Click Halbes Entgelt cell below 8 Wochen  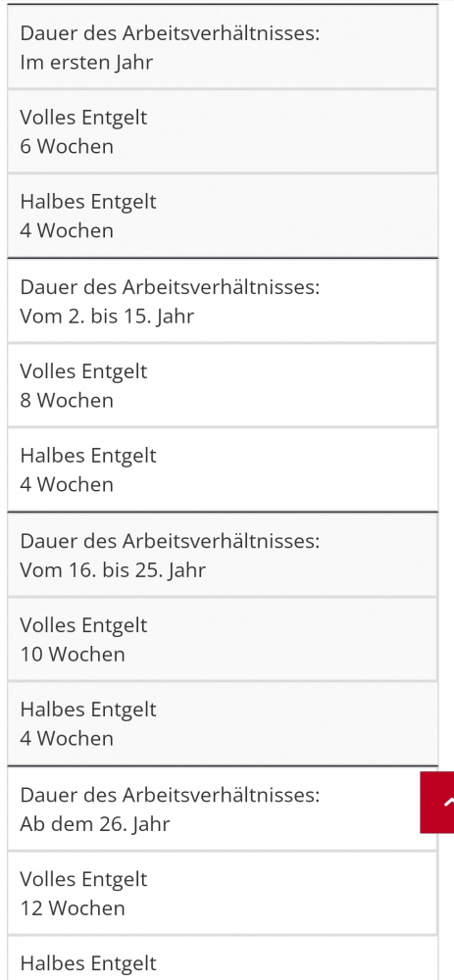223,469
